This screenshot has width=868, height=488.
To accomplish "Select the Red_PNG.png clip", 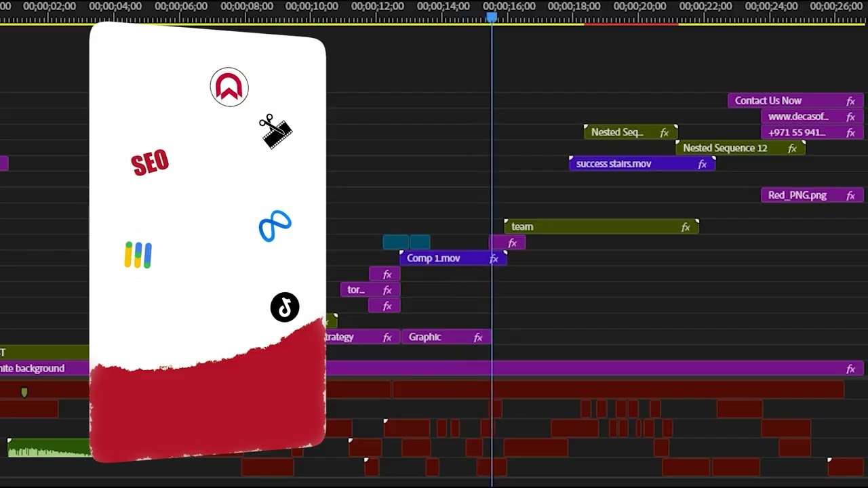I will pyautogui.click(x=812, y=195).
